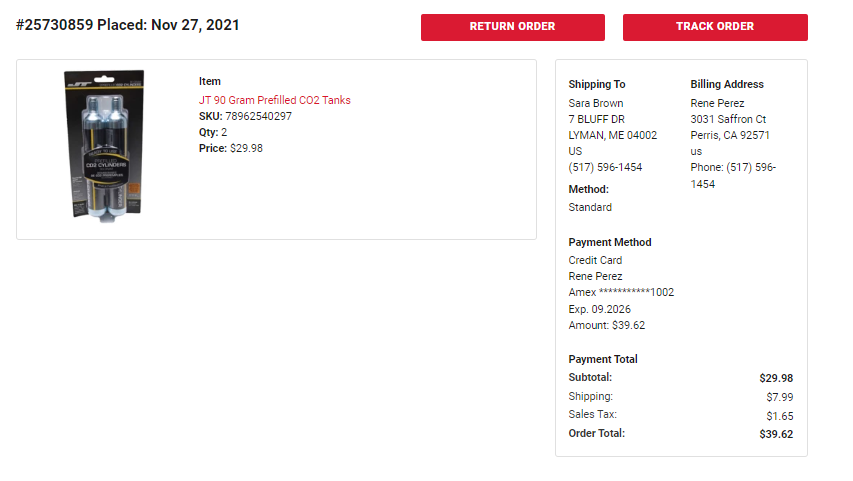The image size is (853, 481).
Task: Click the Perris, CA 92571 billing line
Action: (x=730, y=135)
